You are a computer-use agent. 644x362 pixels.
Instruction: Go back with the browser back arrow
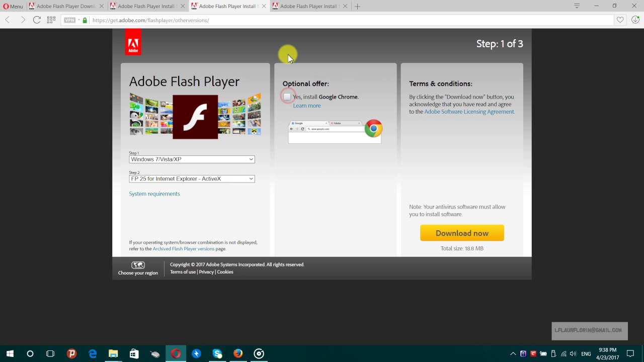coord(8,20)
